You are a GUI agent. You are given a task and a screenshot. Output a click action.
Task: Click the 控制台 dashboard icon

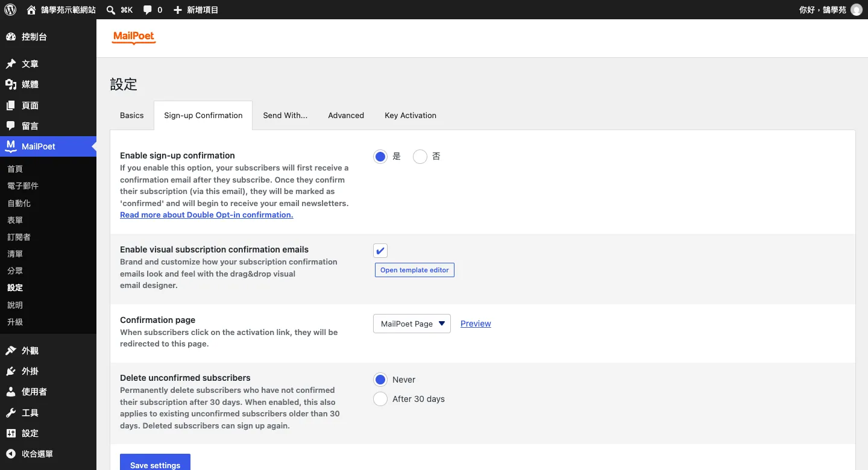coord(11,37)
